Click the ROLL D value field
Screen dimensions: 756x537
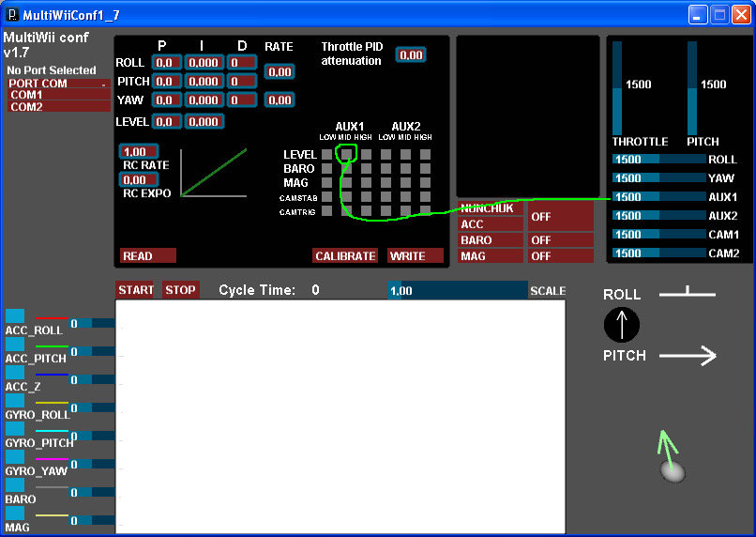(242, 62)
